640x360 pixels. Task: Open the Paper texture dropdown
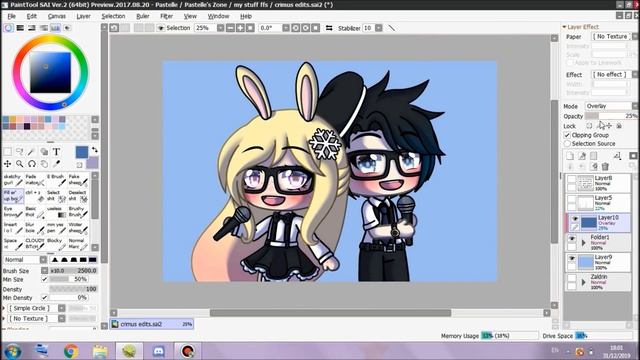[x=614, y=37]
